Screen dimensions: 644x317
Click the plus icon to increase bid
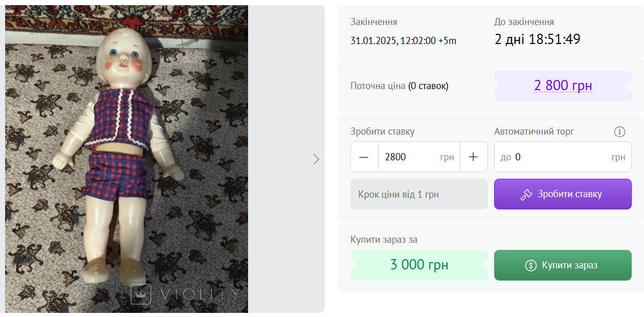click(x=473, y=157)
